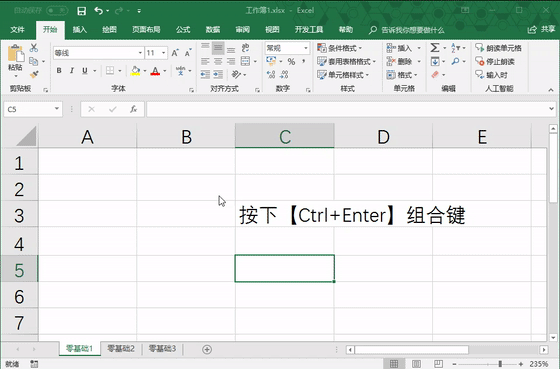Image resolution: width=560 pixels, height=369 pixels.
Task: Click the 朗读单元格 button
Action: coord(499,48)
